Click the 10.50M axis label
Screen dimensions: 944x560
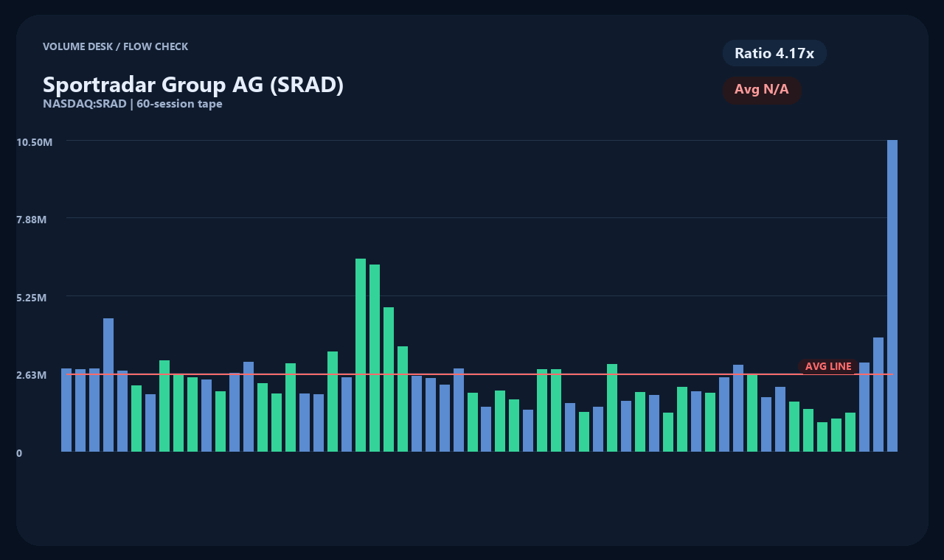click(35, 141)
